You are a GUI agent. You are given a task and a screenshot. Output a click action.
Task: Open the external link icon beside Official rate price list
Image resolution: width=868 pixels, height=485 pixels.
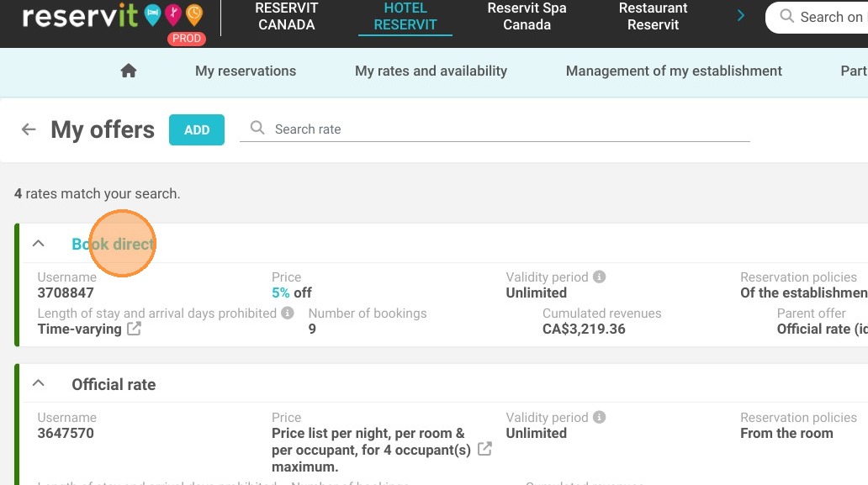484,449
